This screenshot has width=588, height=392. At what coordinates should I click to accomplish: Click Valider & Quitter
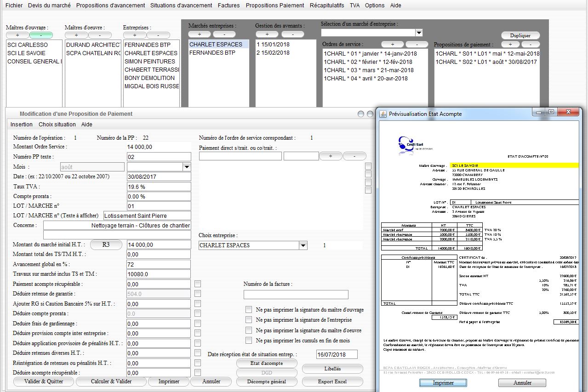point(44,381)
